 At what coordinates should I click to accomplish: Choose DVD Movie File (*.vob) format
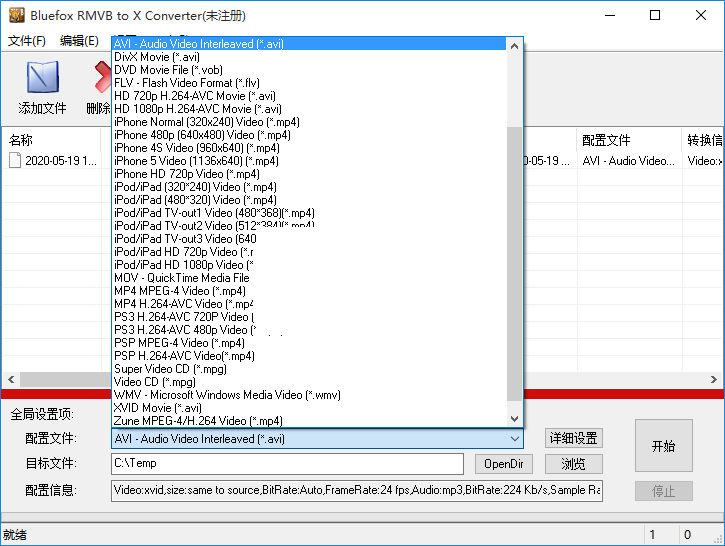coord(309,70)
